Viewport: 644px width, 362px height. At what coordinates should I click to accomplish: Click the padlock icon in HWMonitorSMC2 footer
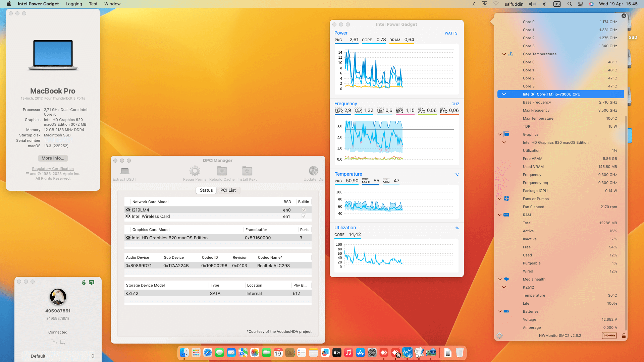pos(624,336)
